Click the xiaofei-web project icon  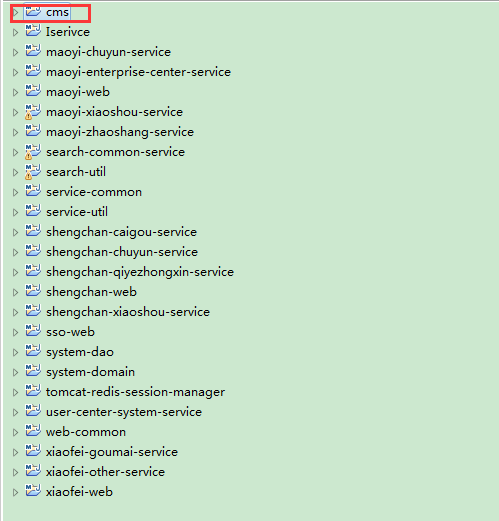click(33, 491)
